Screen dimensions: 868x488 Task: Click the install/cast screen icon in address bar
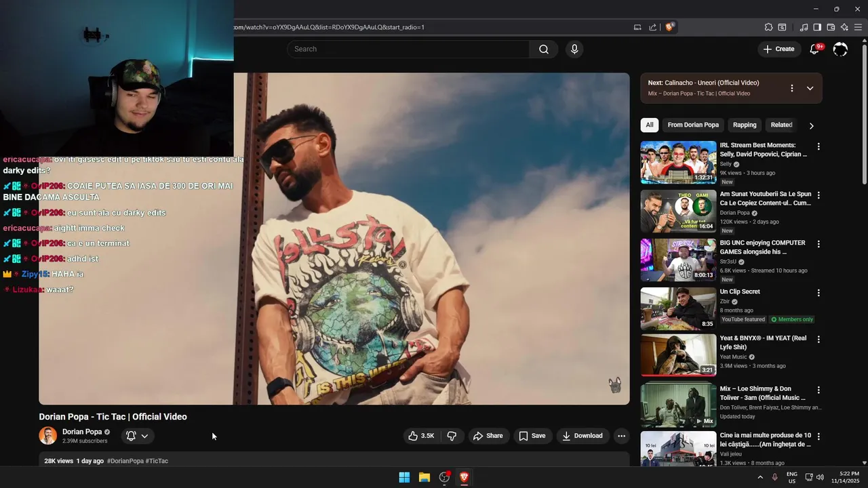pyautogui.click(x=637, y=27)
